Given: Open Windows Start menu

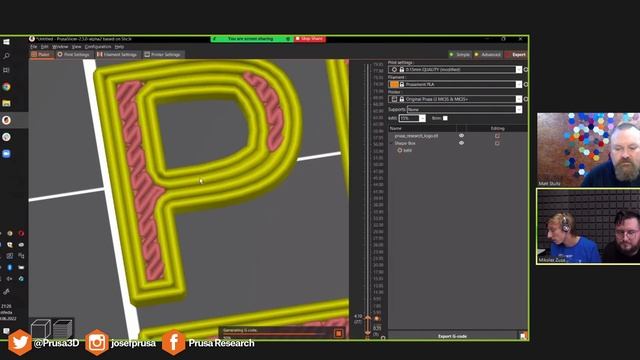Looking at the screenshot, I should [x=6, y=42].
